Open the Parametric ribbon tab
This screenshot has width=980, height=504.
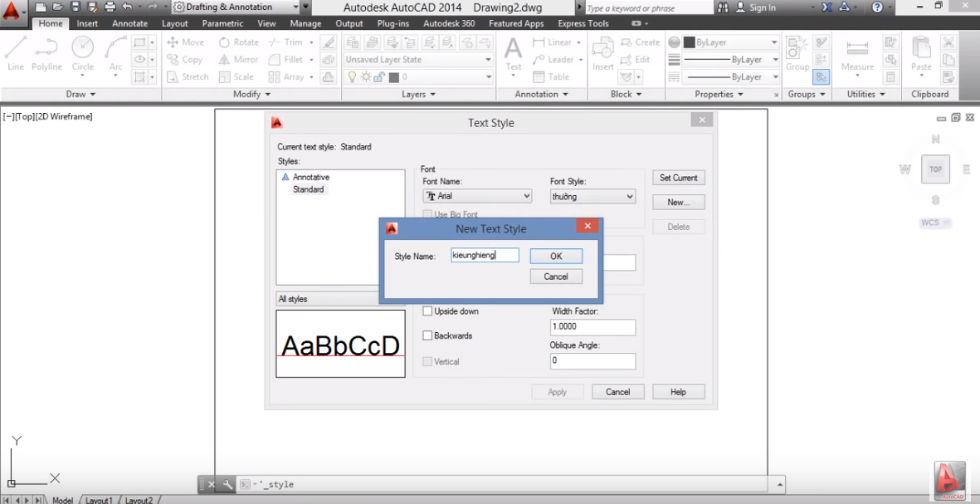222,23
